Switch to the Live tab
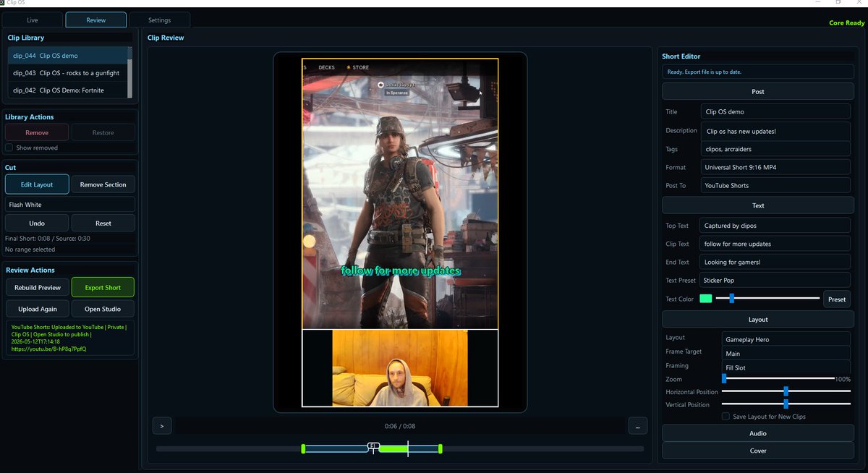The width and height of the screenshot is (868, 473). (33, 20)
